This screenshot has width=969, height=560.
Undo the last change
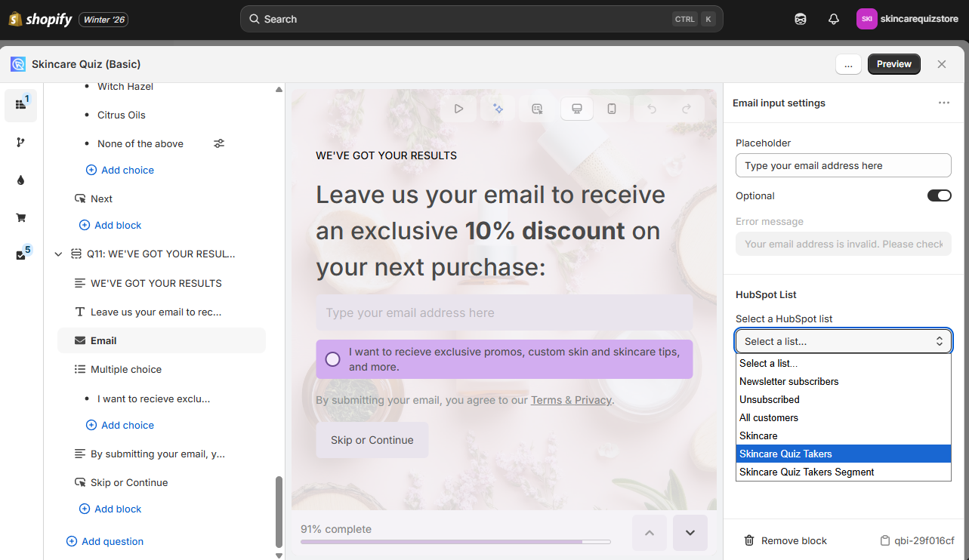pos(651,108)
